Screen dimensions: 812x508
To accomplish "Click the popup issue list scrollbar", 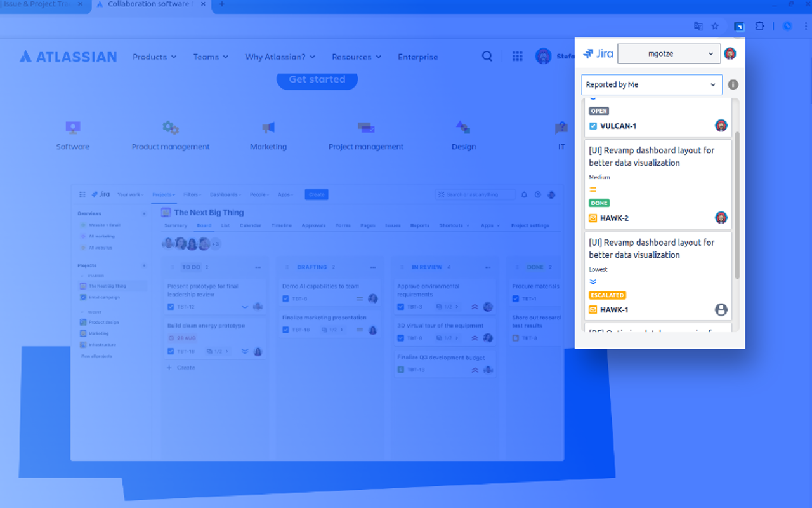I will tap(737, 205).
